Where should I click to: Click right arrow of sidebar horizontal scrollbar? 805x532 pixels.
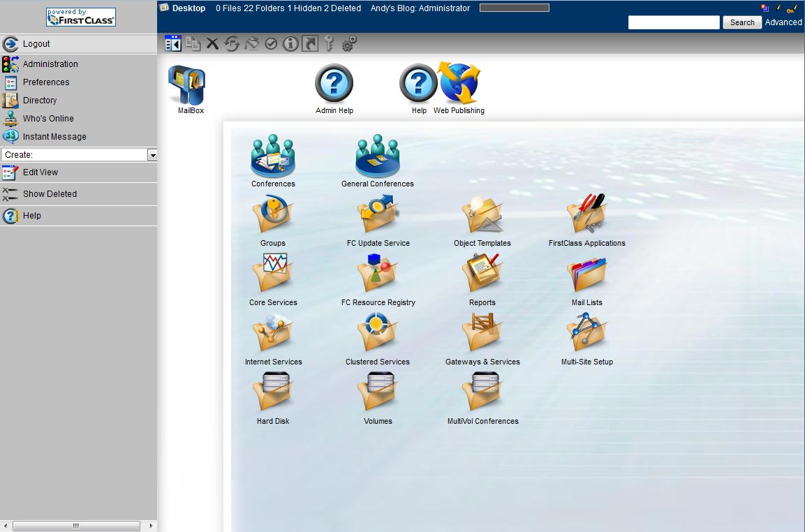tap(151, 526)
